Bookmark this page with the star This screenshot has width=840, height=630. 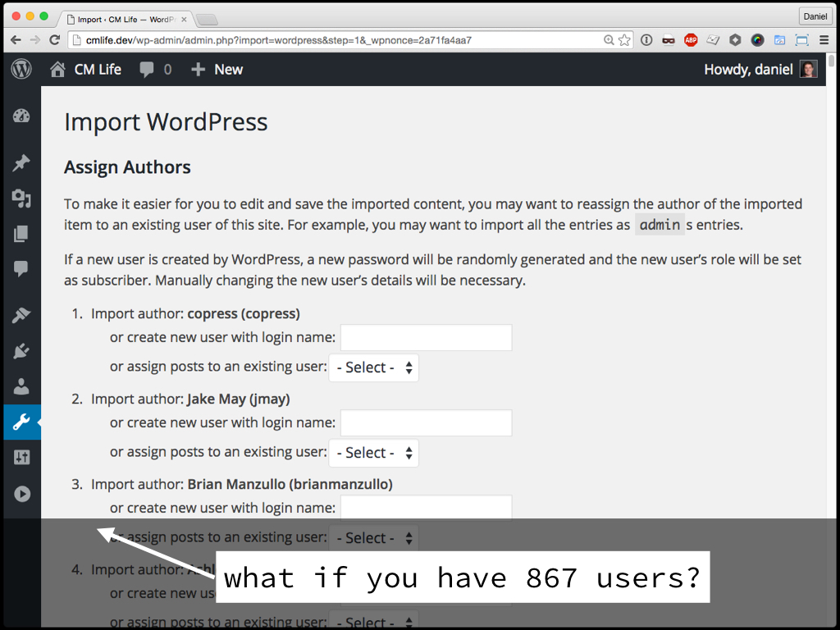click(624, 40)
